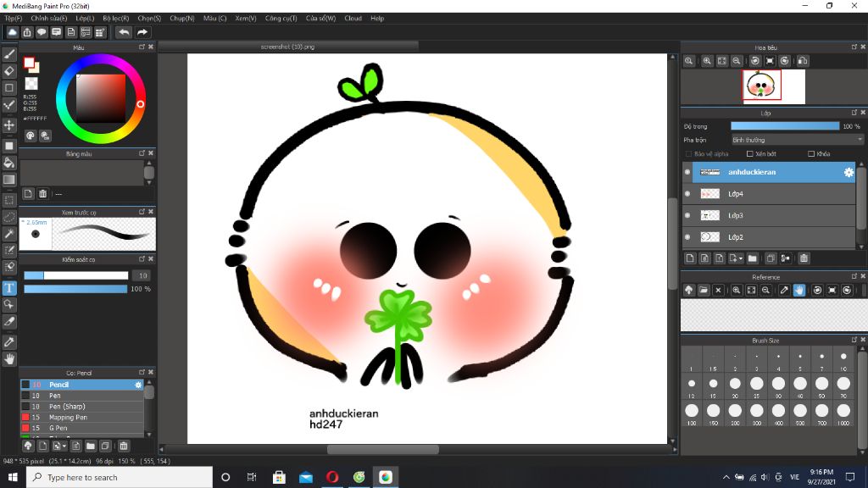Toggle the Khóa checkbox
This screenshot has width=868, height=488.
pyautogui.click(x=811, y=154)
